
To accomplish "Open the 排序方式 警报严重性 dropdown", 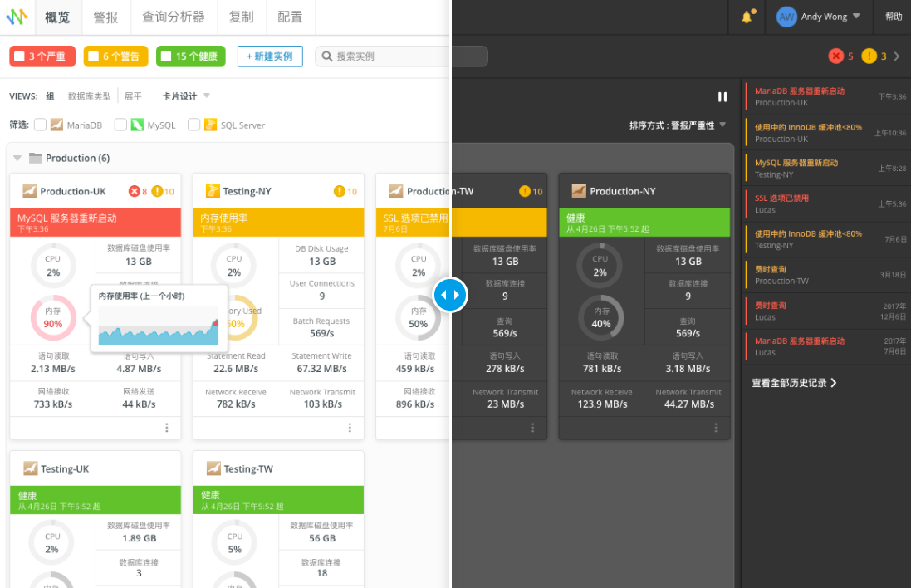I will (x=678, y=125).
